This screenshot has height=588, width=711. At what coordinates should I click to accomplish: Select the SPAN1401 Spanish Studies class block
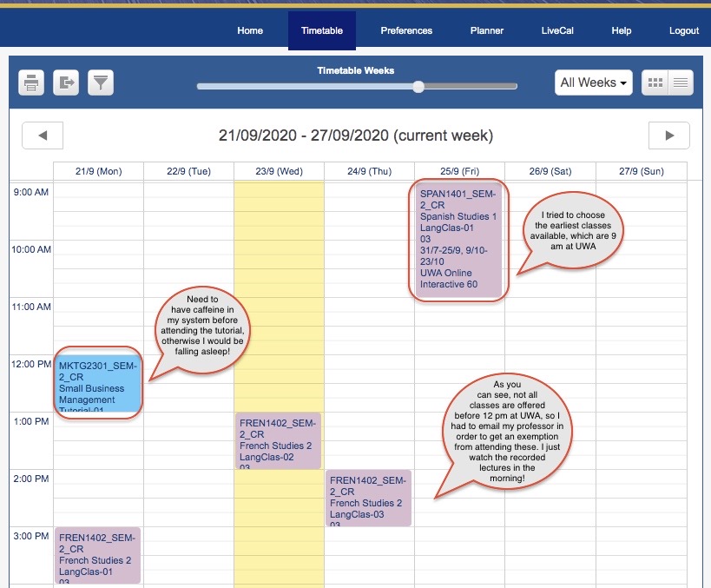tap(458, 239)
